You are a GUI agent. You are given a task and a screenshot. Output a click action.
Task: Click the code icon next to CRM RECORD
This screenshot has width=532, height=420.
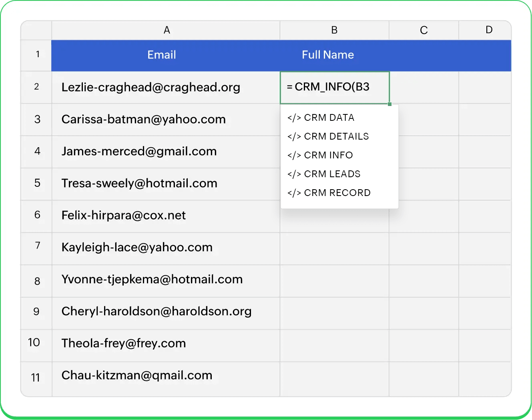click(294, 192)
